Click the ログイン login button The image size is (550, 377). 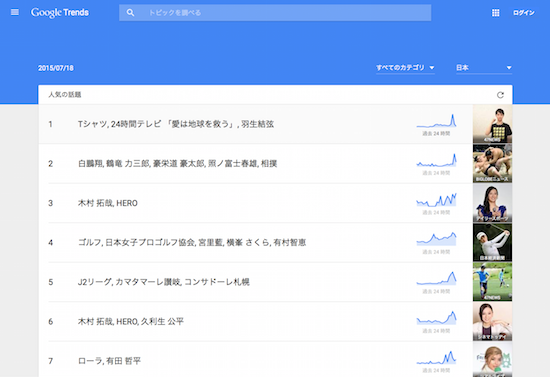(x=523, y=13)
